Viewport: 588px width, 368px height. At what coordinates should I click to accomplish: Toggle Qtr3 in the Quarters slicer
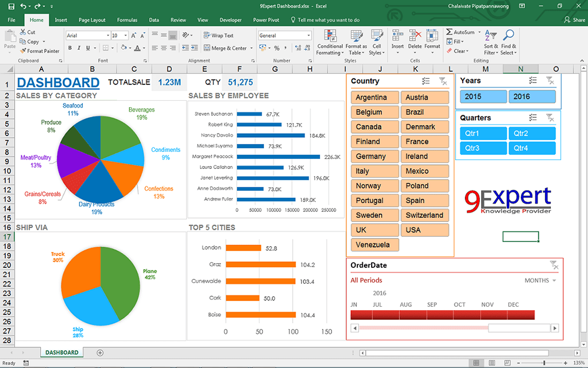tap(483, 148)
